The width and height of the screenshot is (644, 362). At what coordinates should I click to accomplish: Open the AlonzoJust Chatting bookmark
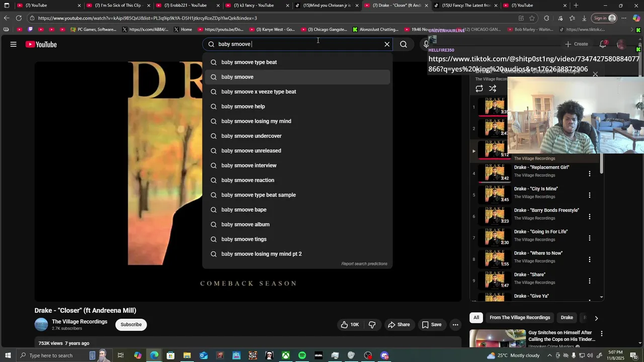(x=375, y=30)
